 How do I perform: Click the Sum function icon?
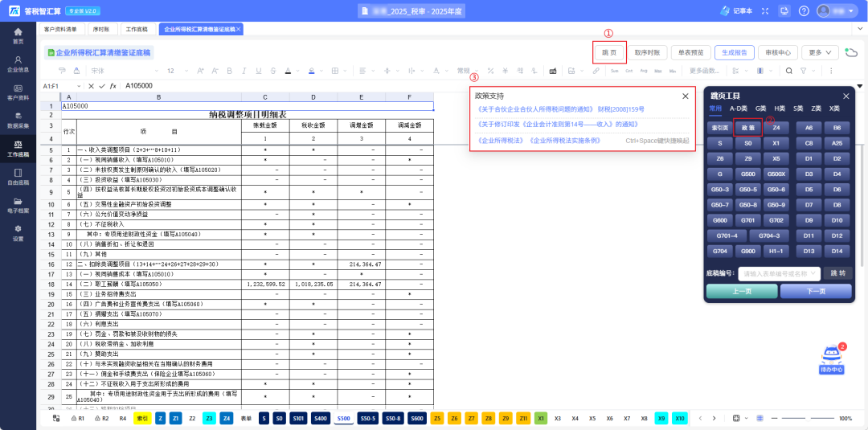click(x=615, y=71)
